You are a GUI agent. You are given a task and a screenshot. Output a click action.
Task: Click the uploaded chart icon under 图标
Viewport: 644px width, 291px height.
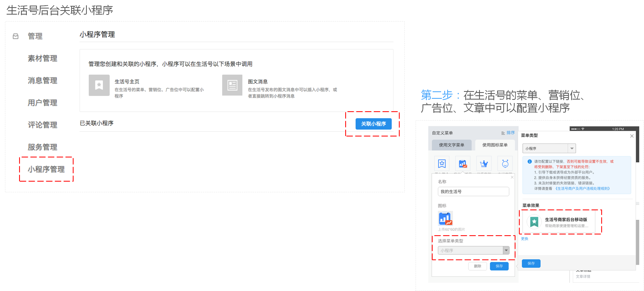[445, 218]
